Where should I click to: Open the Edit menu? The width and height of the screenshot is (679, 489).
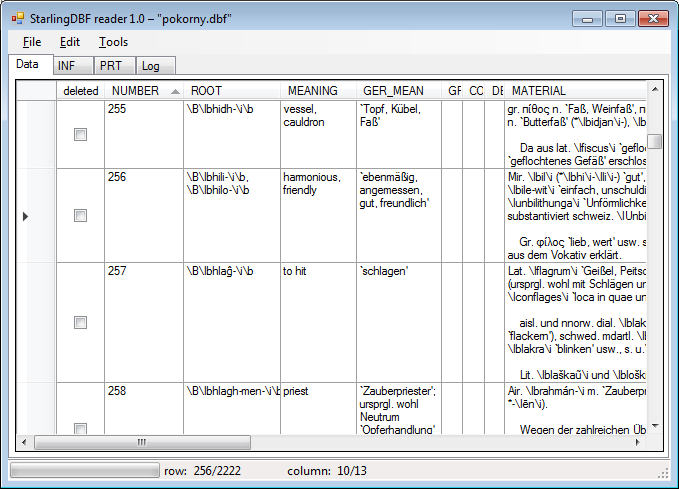click(x=70, y=42)
